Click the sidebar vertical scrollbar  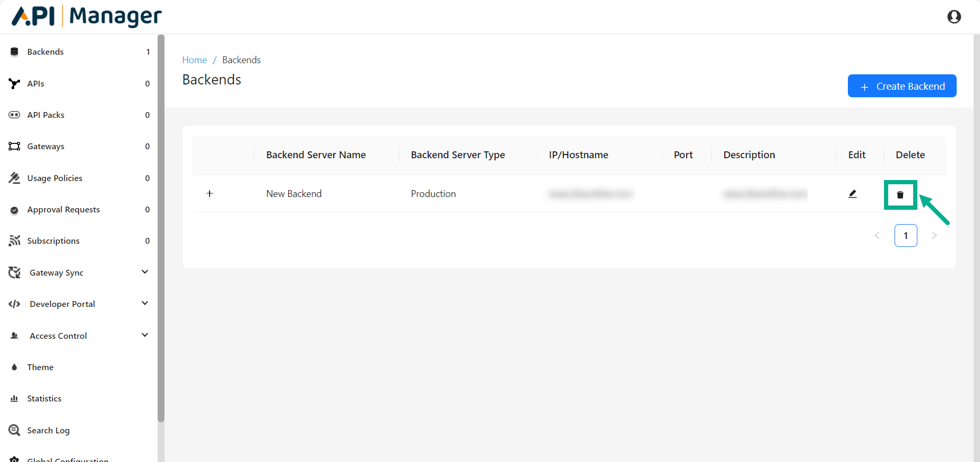click(161, 228)
